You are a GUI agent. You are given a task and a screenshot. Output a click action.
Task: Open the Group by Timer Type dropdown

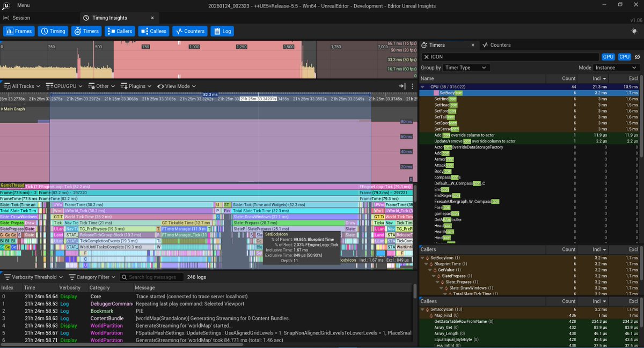pos(467,68)
